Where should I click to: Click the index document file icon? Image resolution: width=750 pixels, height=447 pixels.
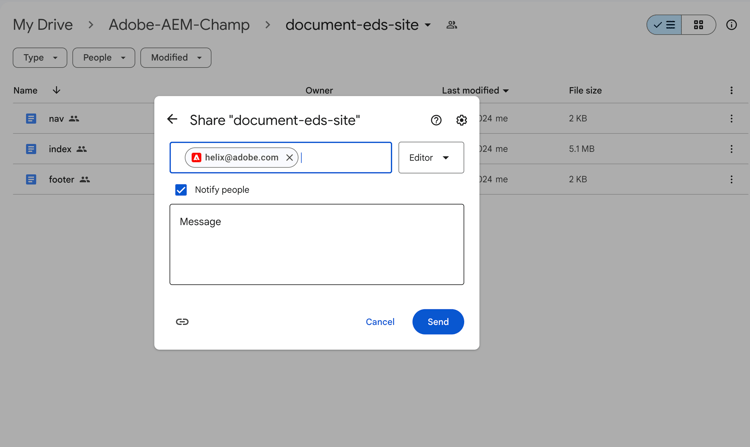(31, 149)
